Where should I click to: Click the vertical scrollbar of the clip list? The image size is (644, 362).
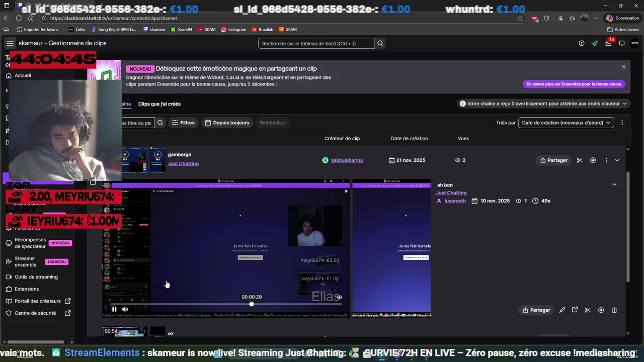(x=628, y=226)
